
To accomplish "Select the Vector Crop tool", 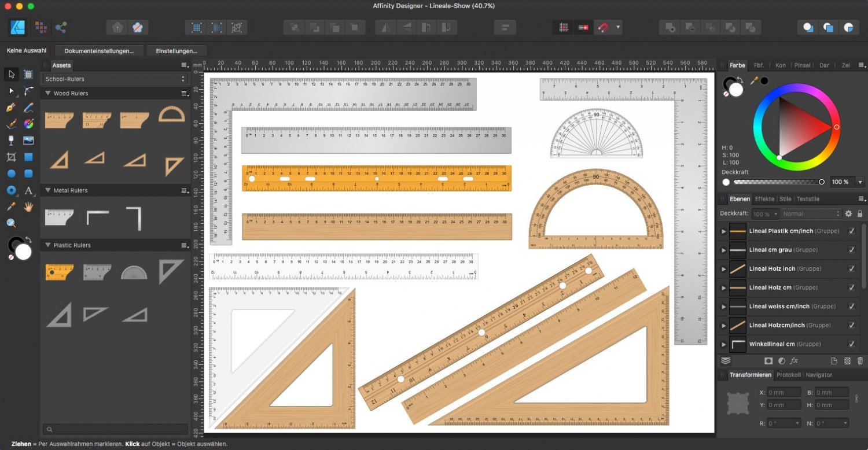I will tap(11, 157).
